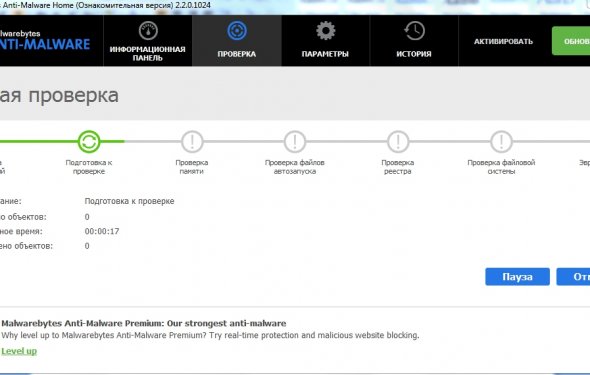Open the Параметры settings tab
The width and height of the screenshot is (590, 375).
pyautogui.click(x=325, y=41)
